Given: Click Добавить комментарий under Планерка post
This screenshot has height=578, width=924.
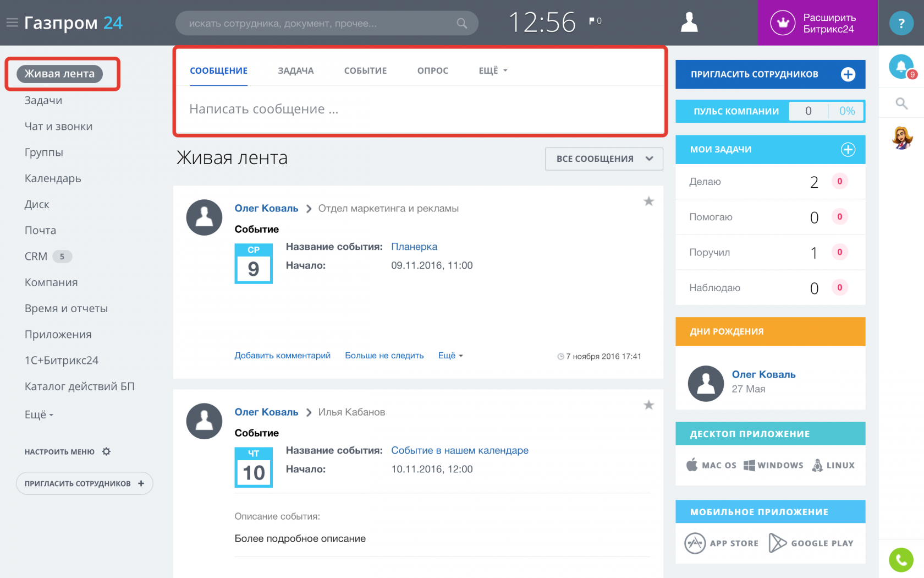Looking at the screenshot, I should pyautogui.click(x=282, y=356).
